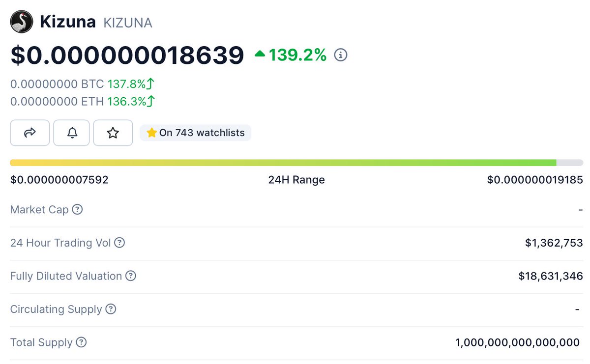Screen dimensions: 590x364
Task: Click the KIZUNA ticker symbol
Action: [128, 23]
